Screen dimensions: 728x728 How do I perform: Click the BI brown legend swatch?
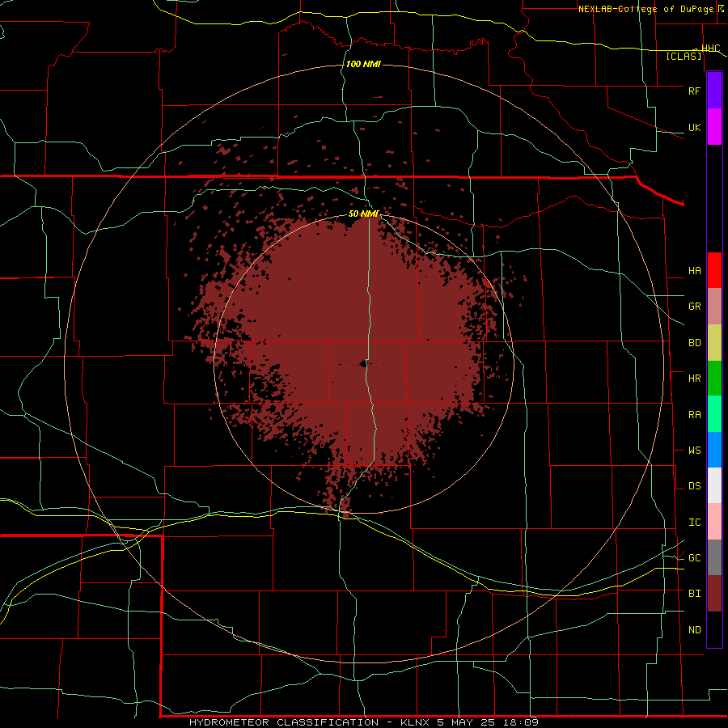coord(714,594)
